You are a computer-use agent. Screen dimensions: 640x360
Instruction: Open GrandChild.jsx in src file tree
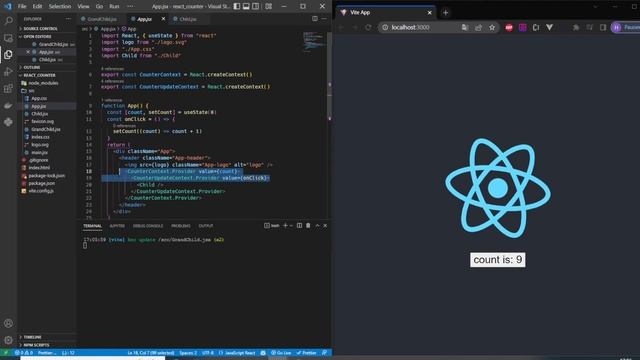pos(46,129)
